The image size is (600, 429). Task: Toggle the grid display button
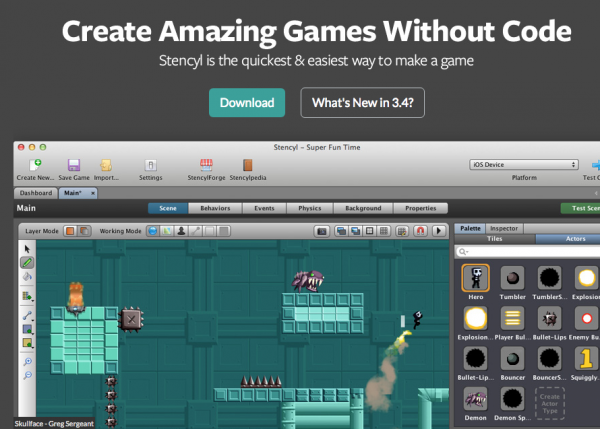click(x=385, y=230)
